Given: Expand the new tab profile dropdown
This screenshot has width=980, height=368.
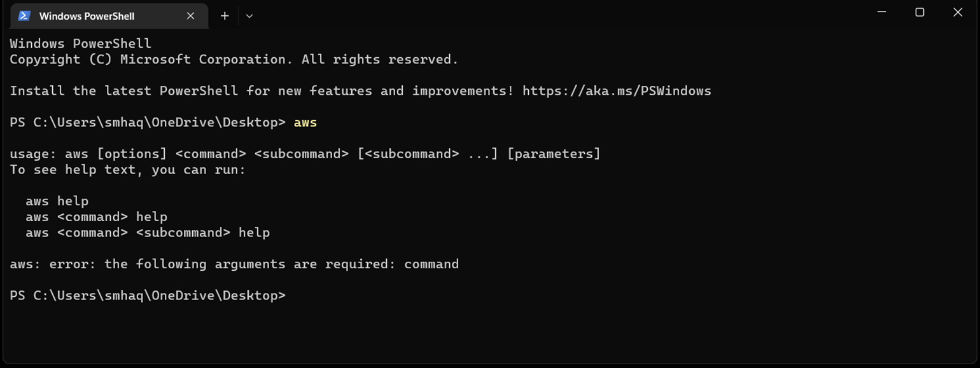Looking at the screenshot, I should [249, 16].
